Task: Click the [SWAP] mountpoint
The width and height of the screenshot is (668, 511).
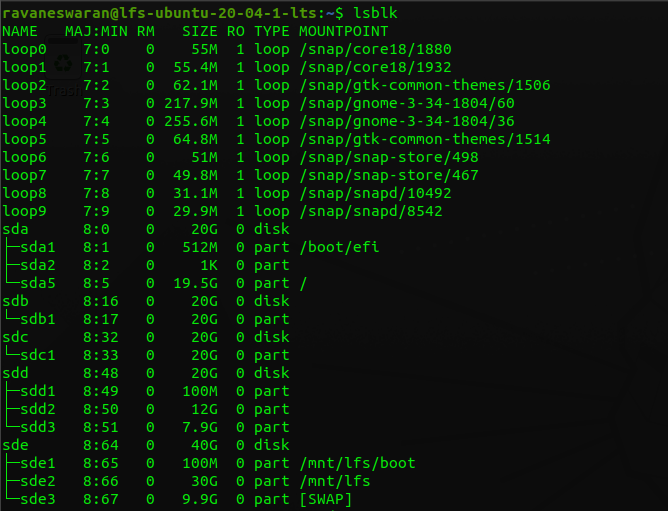Action: tap(326, 499)
